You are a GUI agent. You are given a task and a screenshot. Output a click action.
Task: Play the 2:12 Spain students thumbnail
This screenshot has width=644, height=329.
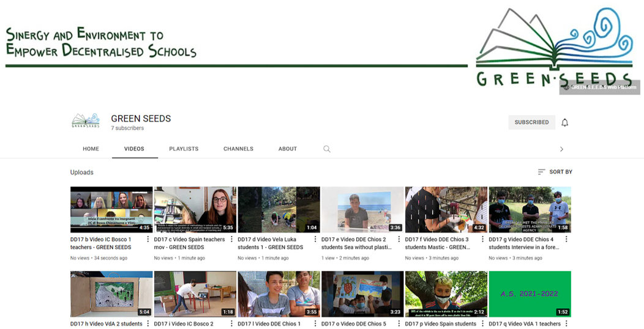[x=446, y=294]
